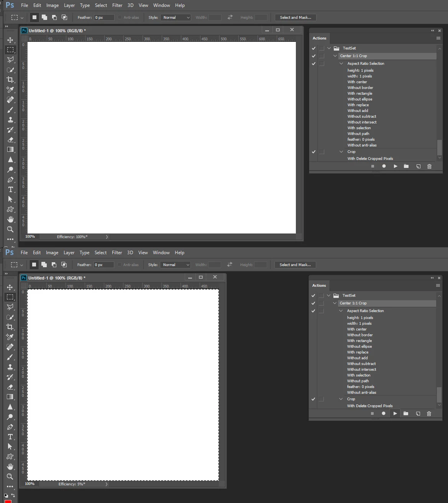Open Style dropdown in upper options bar

pyautogui.click(x=176, y=18)
